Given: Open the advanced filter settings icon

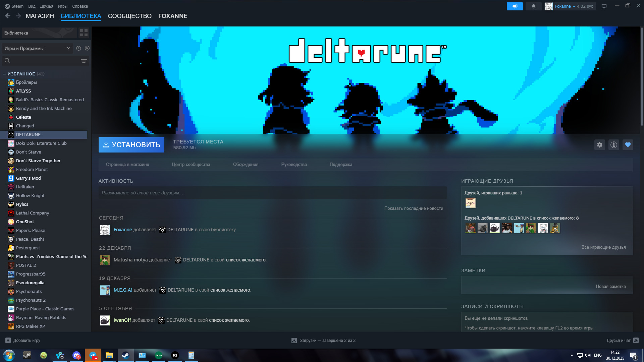Looking at the screenshot, I should (84, 61).
